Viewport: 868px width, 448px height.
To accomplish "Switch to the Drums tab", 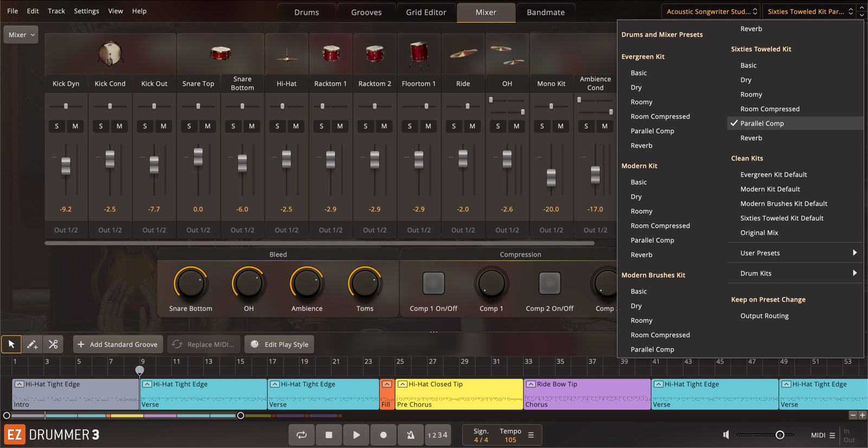I will tap(307, 12).
